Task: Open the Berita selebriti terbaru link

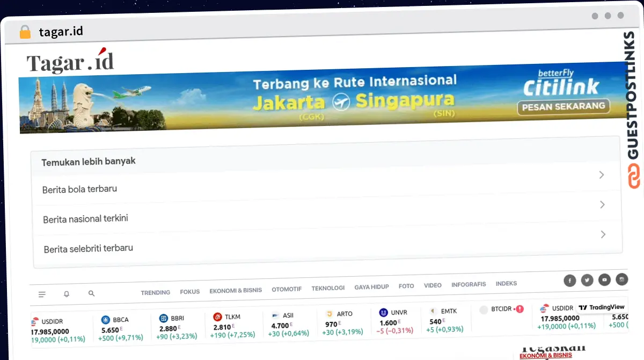Action: click(88, 248)
